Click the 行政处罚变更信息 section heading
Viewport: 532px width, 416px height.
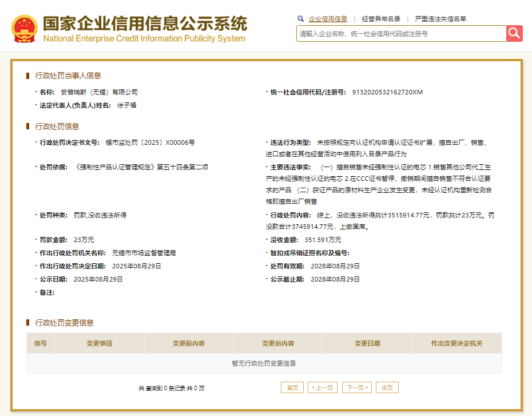click(65, 323)
